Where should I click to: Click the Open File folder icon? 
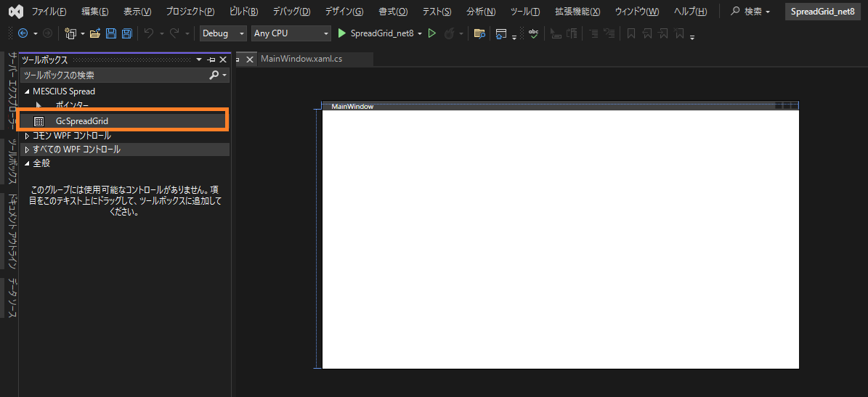95,33
